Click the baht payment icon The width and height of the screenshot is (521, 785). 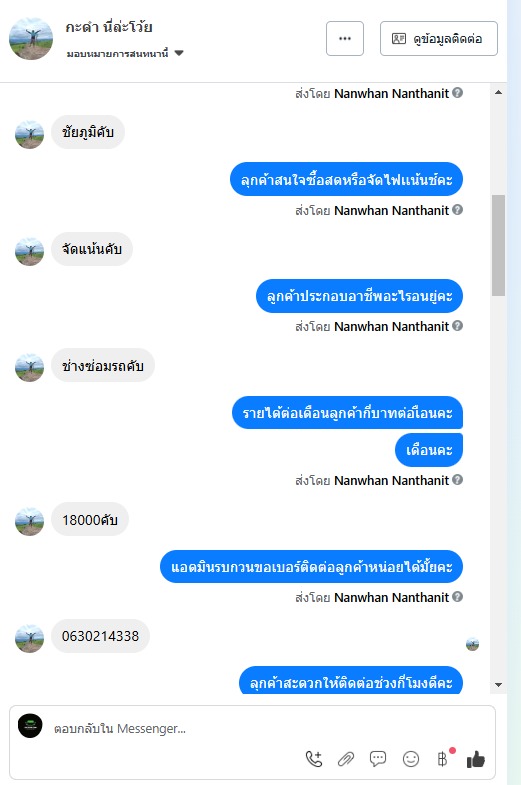pos(443,759)
